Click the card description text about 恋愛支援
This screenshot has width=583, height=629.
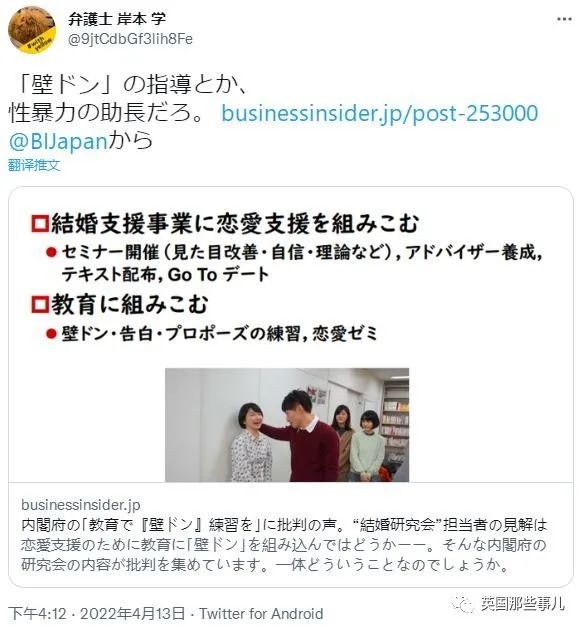coord(284,555)
